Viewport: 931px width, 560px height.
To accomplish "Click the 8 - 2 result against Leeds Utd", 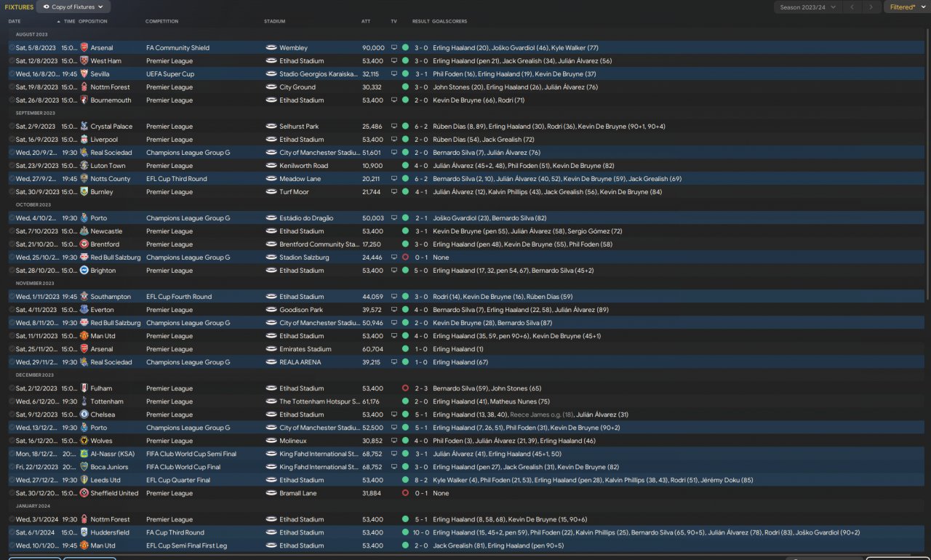I will coord(421,480).
